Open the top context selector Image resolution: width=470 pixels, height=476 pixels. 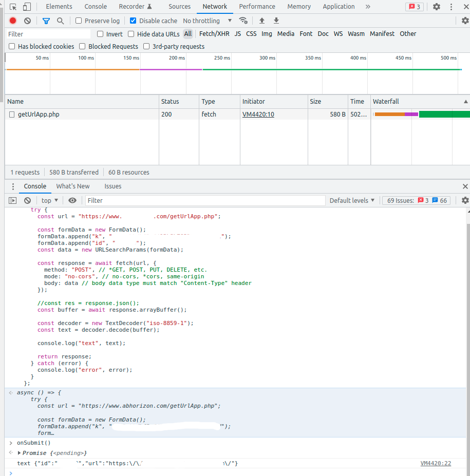coord(50,200)
